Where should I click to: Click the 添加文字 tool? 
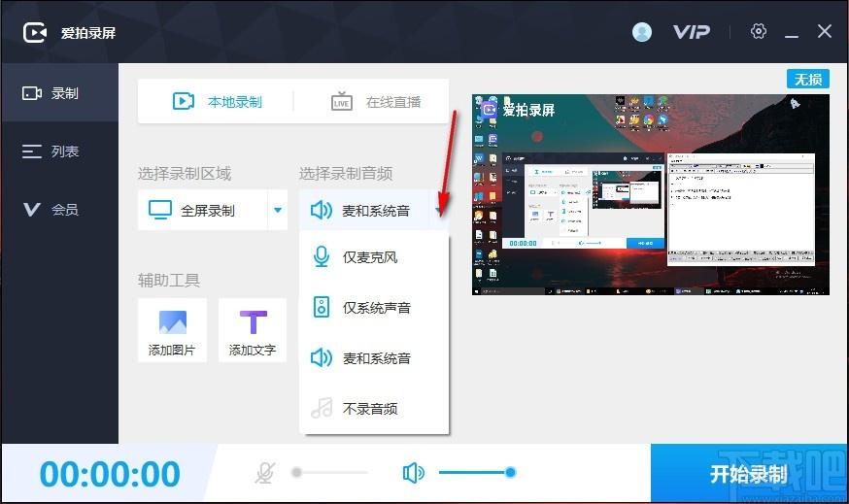tap(253, 330)
